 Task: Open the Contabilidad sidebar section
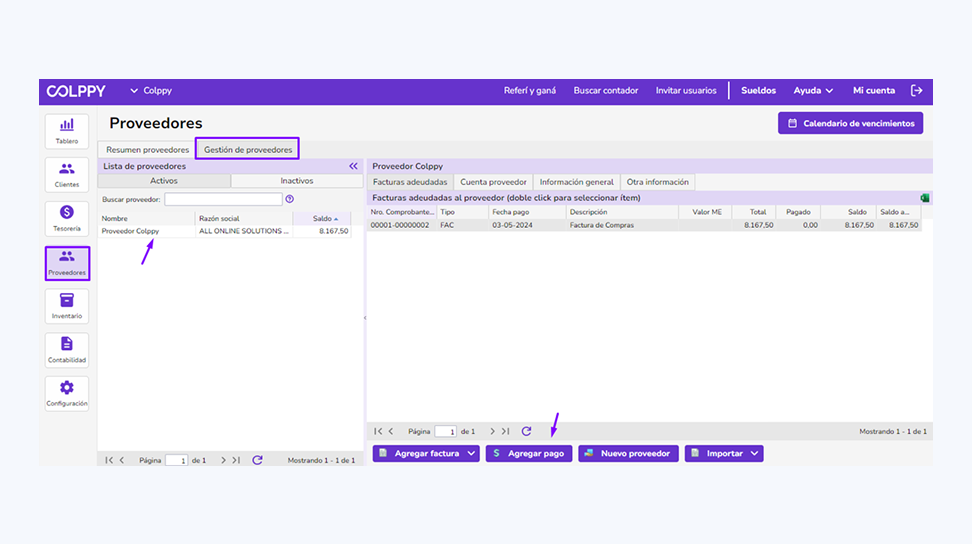[x=66, y=350]
